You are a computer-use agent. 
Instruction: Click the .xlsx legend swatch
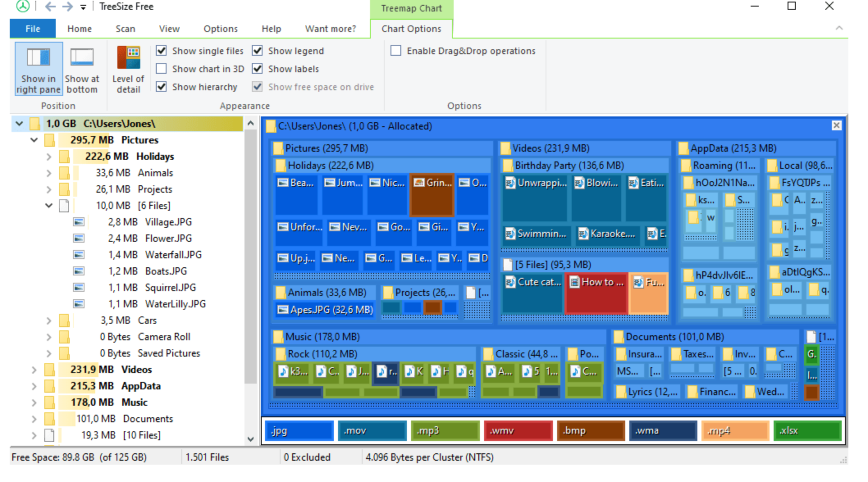(x=808, y=430)
